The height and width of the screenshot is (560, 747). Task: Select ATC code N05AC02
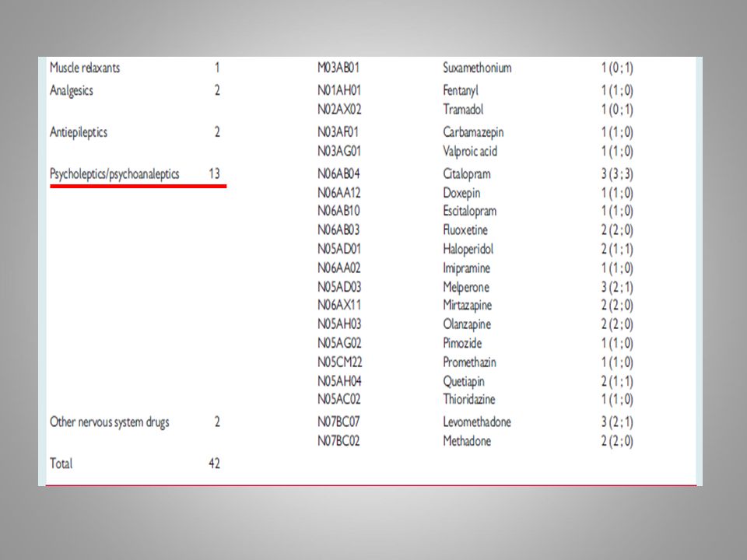[338, 399]
